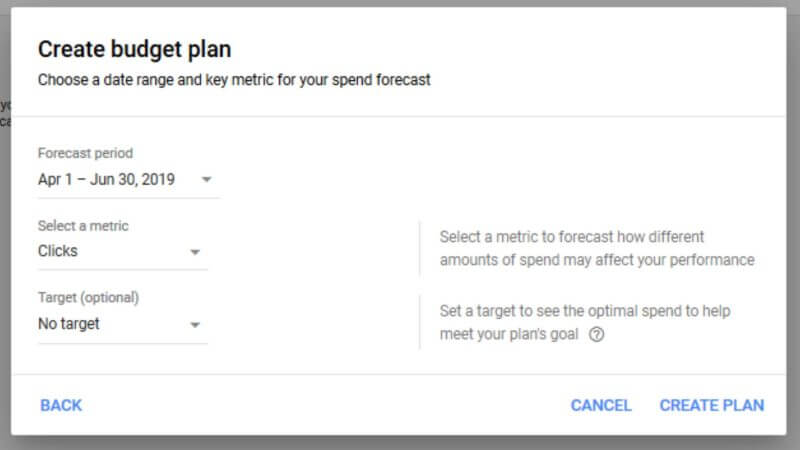Screen dimensions: 800x450
Task: Click the 'meet your plan's goal' text
Action: click(x=509, y=335)
